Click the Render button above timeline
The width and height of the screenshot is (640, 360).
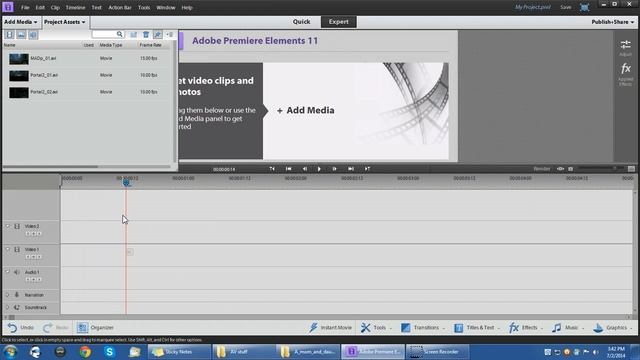(x=542, y=169)
